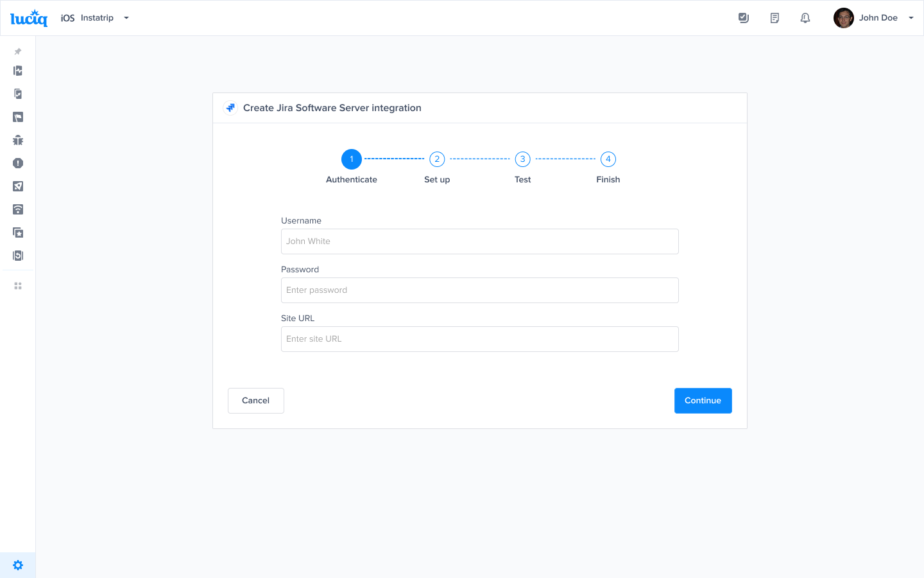Open the analytics dashboard sidebar icon

pos(17,71)
